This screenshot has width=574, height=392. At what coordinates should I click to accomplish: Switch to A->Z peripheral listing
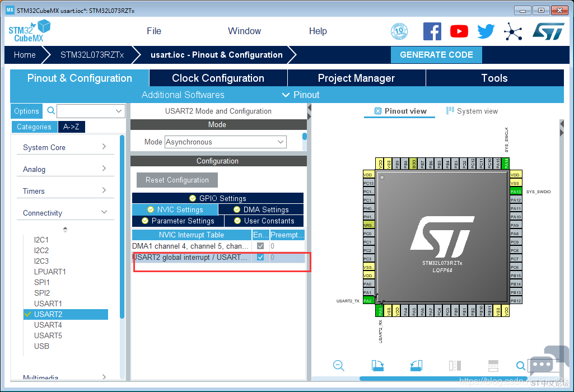pyautogui.click(x=71, y=127)
